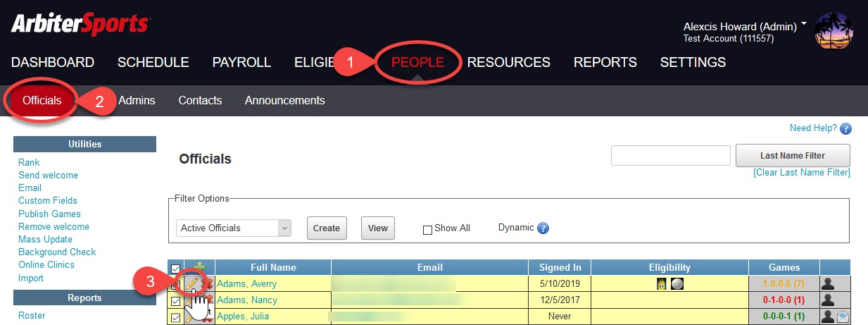Select the Officials sub-tab

click(x=42, y=100)
